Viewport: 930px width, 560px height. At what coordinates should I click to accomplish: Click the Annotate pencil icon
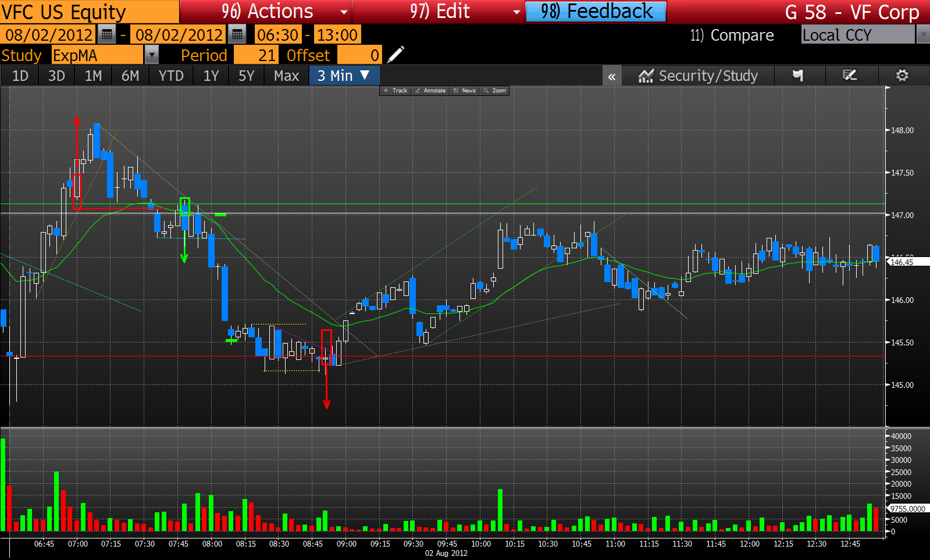coord(418,91)
